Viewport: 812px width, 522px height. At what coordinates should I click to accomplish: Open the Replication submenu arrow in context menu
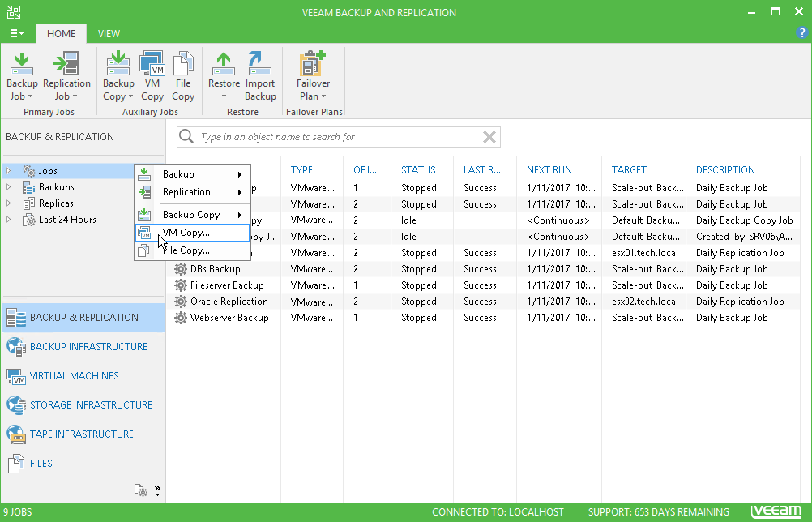tap(240, 192)
